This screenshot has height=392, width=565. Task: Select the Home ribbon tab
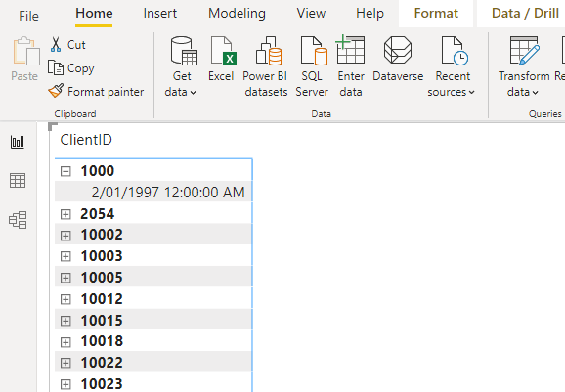point(94,14)
